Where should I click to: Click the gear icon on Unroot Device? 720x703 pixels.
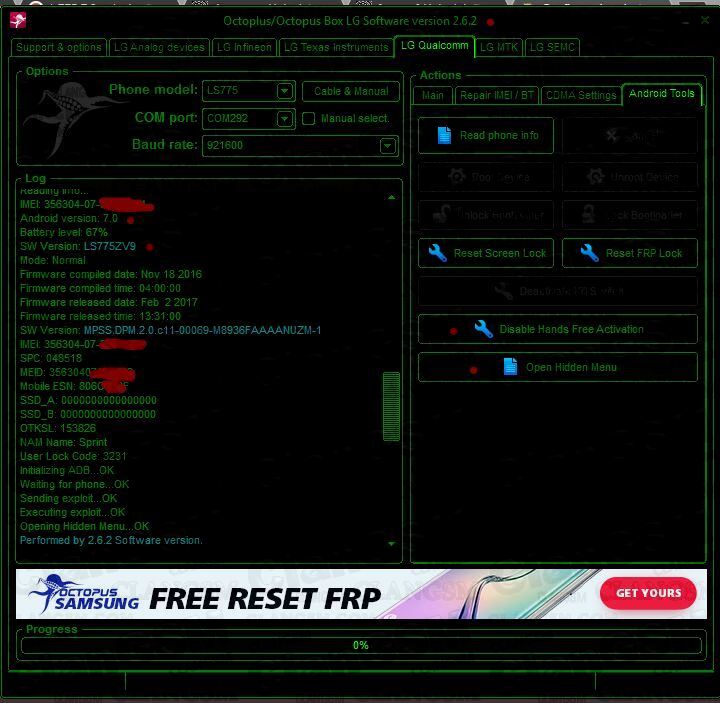pyautogui.click(x=596, y=177)
